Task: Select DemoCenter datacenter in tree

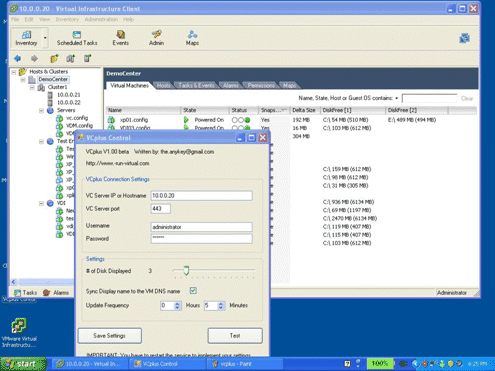Action: [53, 79]
